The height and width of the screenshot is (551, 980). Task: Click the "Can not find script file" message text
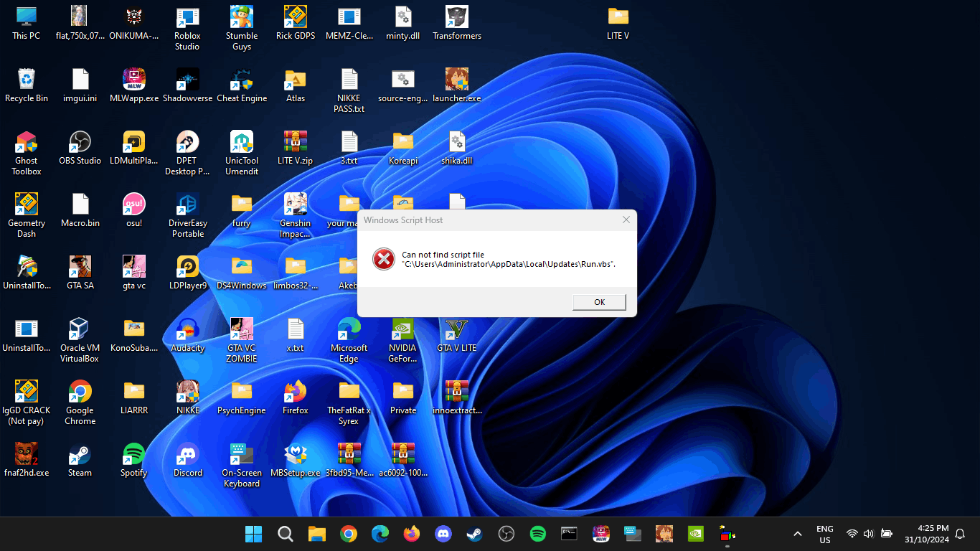pyautogui.click(x=509, y=260)
